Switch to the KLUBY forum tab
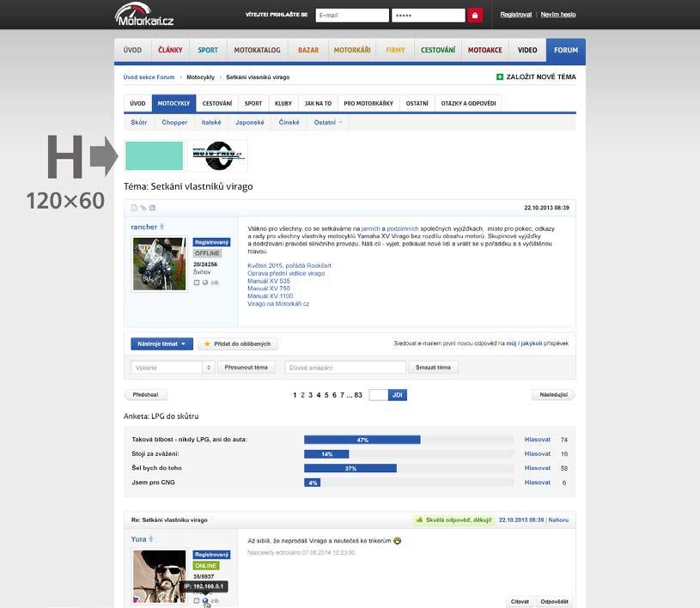Screen dimensions: 700x608 tap(283, 103)
